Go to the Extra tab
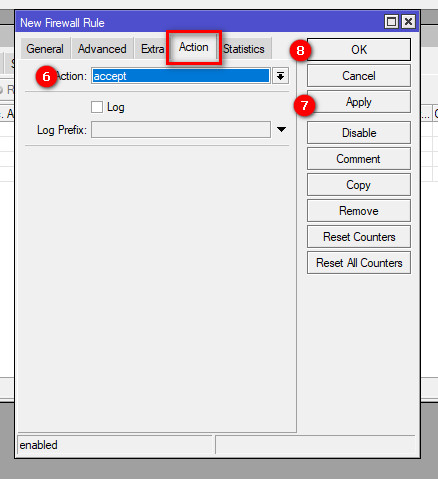438x479 pixels. pyautogui.click(x=152, y=49)
